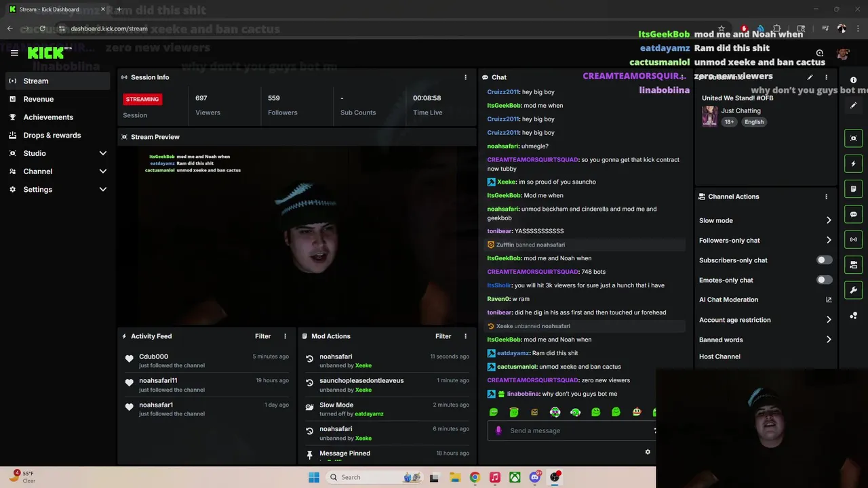Open Session Info three-dot options
The image size is (868, 488).
click(x=465, y=77)
